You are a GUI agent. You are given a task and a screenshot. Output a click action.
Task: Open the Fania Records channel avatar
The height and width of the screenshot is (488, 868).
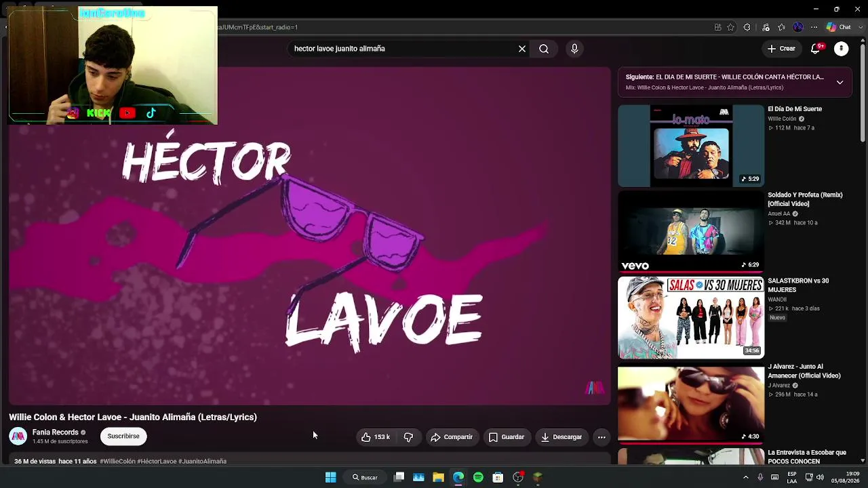click(18, 436)
